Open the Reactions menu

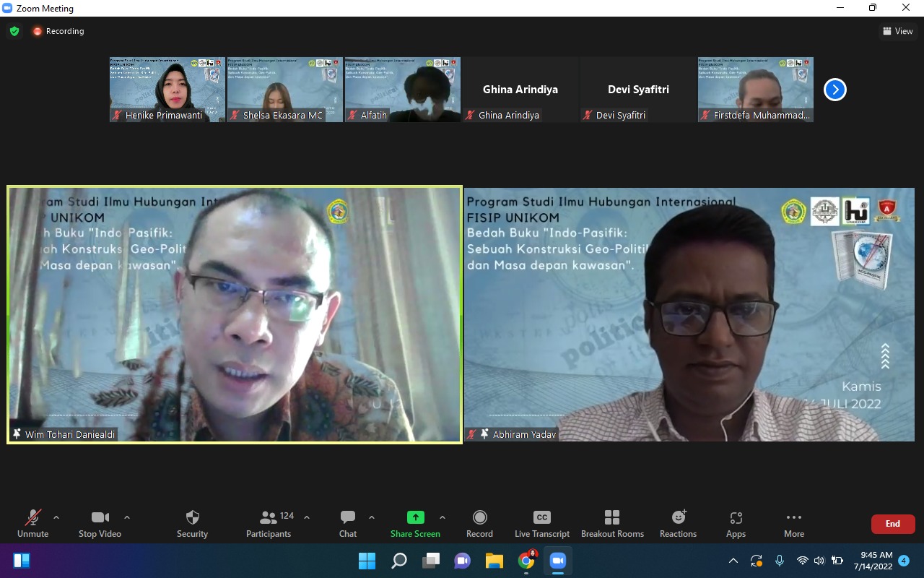pyautogui.click(x=678, y=524)
